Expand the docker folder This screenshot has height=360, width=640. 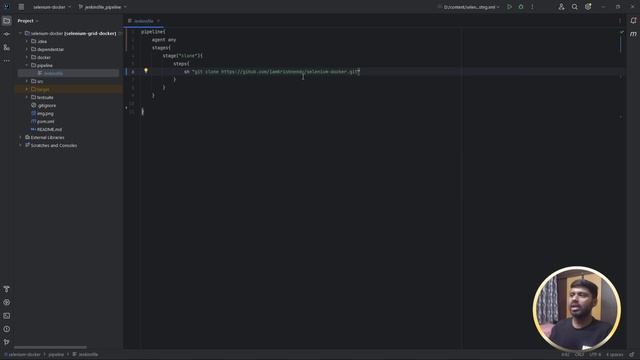click(x=27, y=57)
